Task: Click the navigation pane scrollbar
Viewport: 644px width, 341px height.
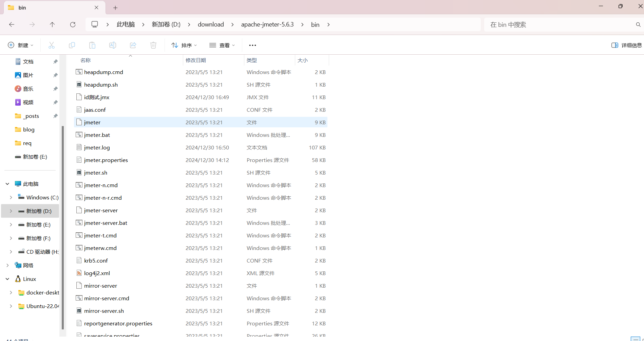Action: 63,228
